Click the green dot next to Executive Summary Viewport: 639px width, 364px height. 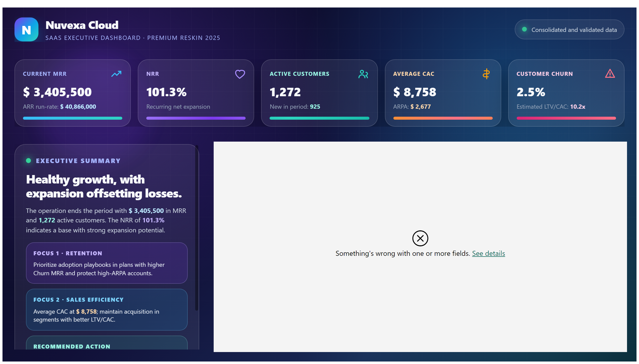tap(28, 161)
